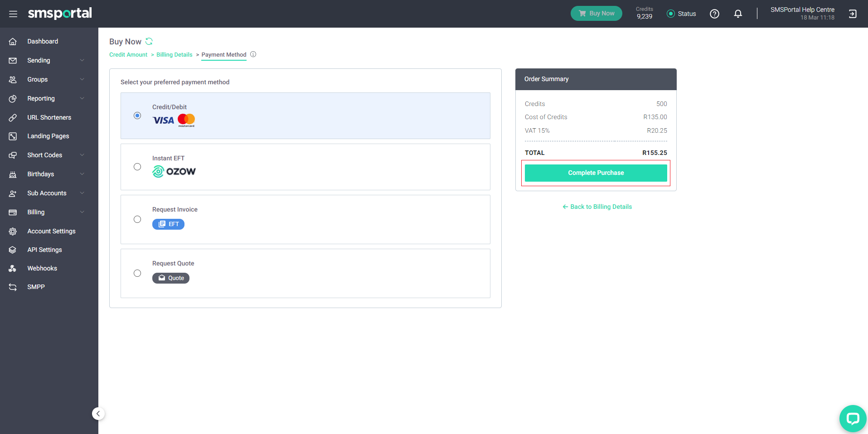Click the Billing card icon
The height and width of the screenshot is (434, 868).
tap(13, 212)
